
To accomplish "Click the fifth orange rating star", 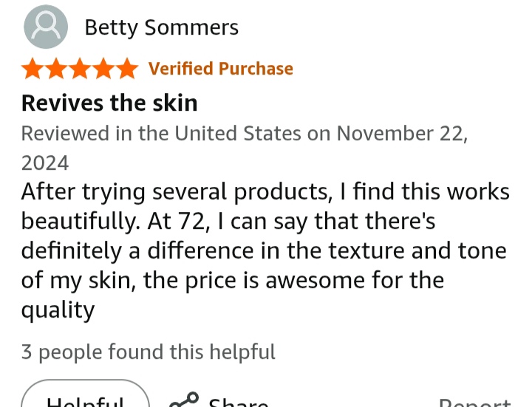I will pyautogui.click(x=126, y=69).
